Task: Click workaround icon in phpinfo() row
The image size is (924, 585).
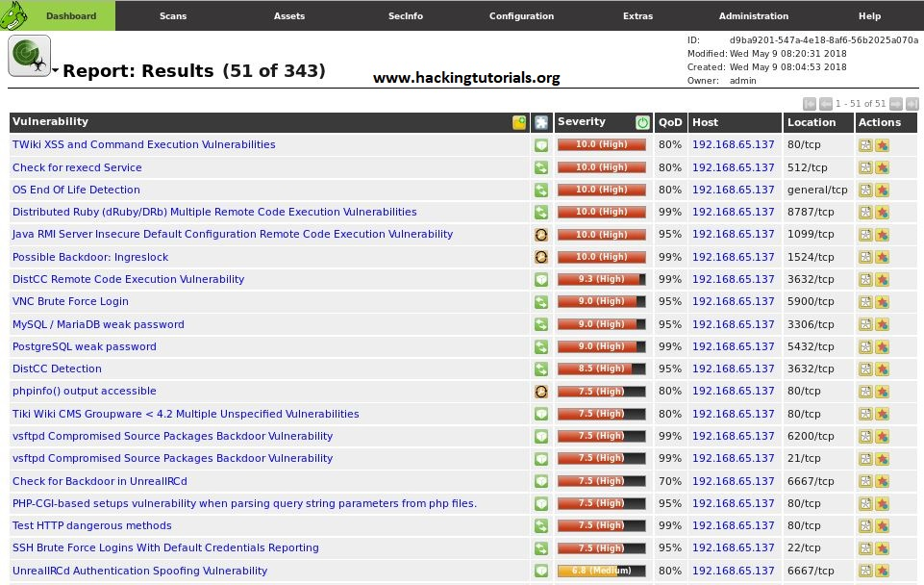Action: click(541, 392)
